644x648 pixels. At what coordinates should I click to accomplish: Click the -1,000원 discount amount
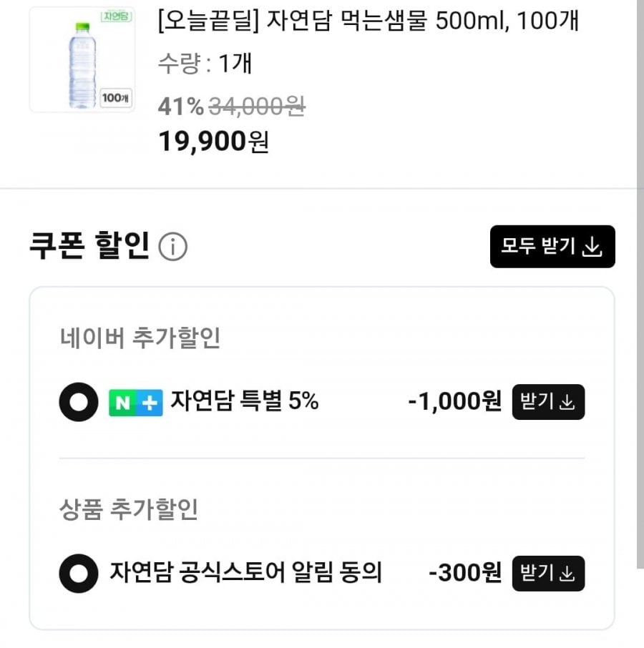tap(454, 402)
